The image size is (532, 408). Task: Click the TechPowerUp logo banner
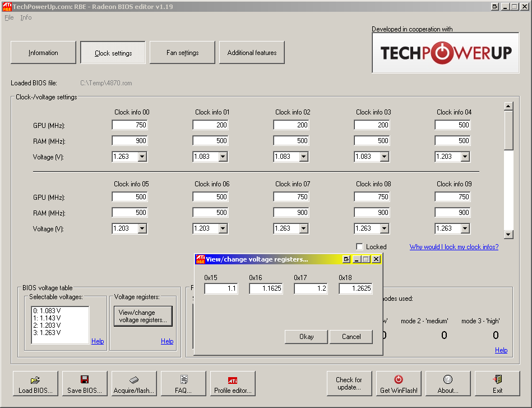coord(446,53)
